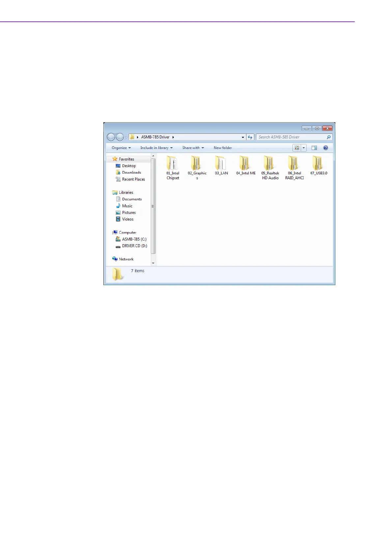Viewport: 392px width, 555px height.
Task: Show the preview pane
Action: [314, 148]
